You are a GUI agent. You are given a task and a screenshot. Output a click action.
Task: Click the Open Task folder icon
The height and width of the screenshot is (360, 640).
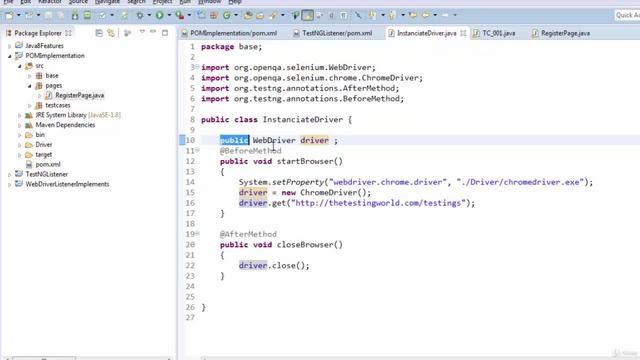tap(260, 16)
